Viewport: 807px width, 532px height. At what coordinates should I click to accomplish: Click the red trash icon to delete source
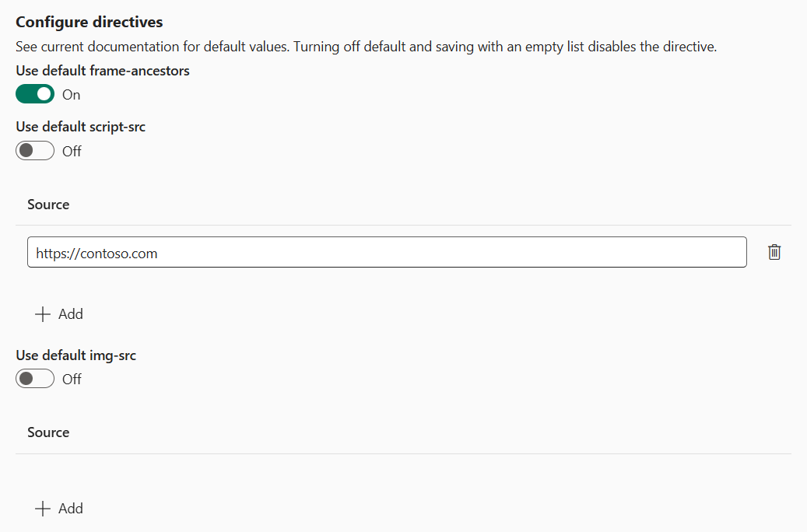pos(774,252)
